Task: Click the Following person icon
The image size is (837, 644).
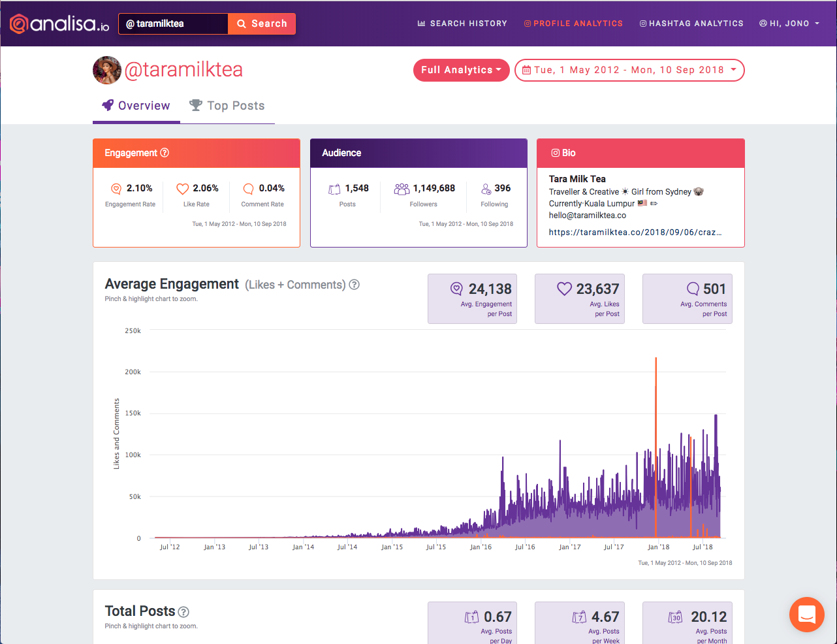Action: click(486, 189)
